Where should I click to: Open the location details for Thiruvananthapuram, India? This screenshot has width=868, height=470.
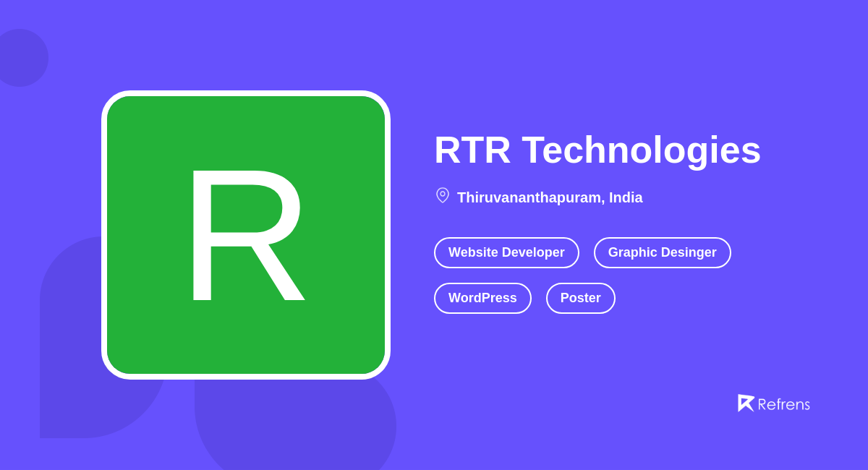(550, 197)
